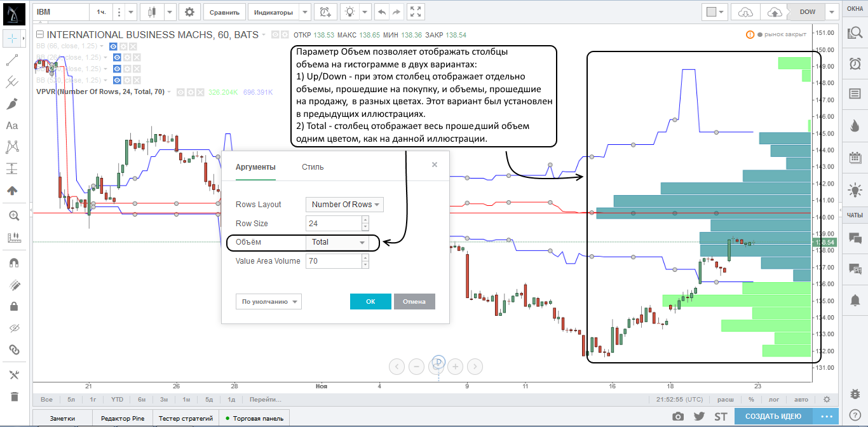
Task: Focus the Row Size input field
Action: tap(334, 224)
